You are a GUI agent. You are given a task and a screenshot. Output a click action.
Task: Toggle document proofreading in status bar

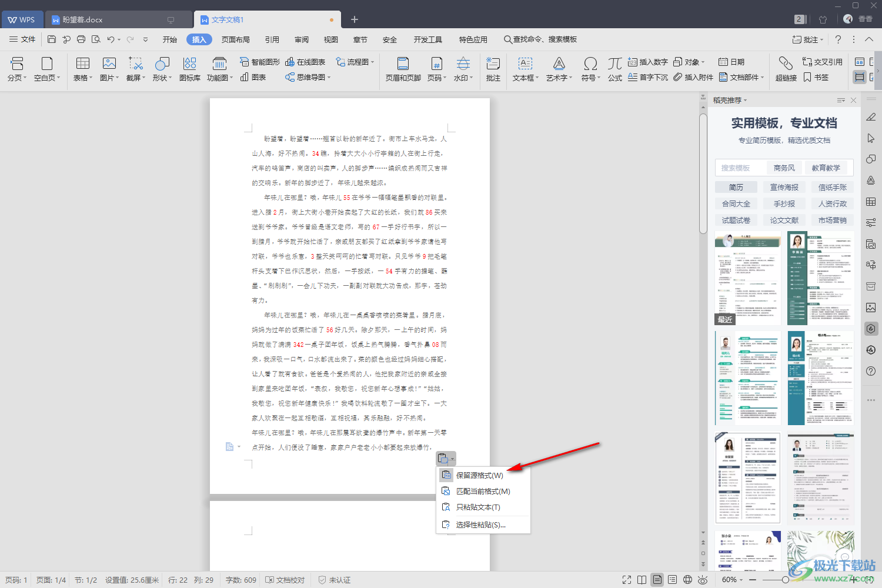click(285, 580)
